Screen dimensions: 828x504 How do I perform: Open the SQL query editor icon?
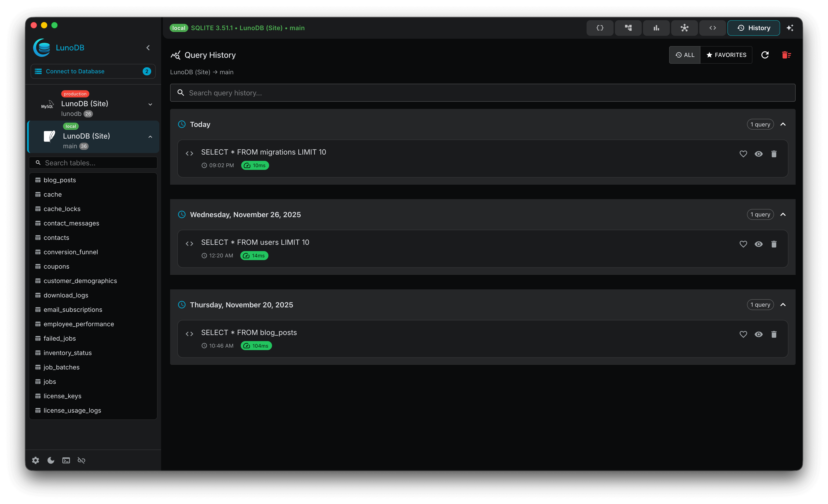(600, 28)
